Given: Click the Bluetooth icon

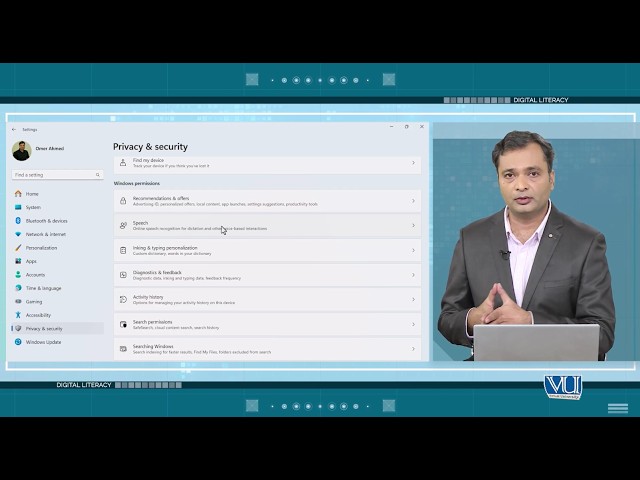Looking at the screenshot, I should point(18,220).
